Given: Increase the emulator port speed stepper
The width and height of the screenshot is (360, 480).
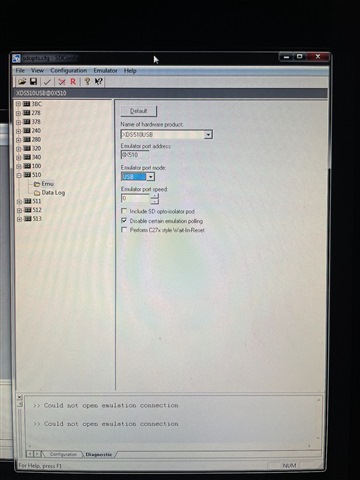Looking at the screenshot, I should point(154,196).
